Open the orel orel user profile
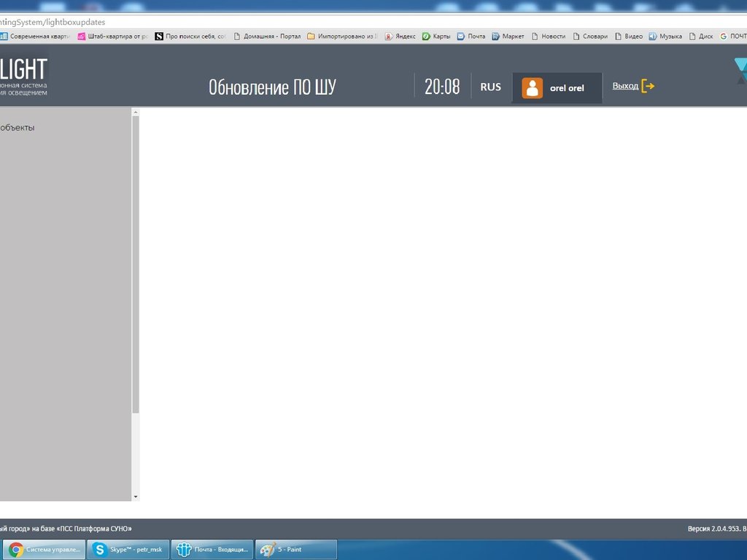747x560 pixels. [x=567, y=88]
